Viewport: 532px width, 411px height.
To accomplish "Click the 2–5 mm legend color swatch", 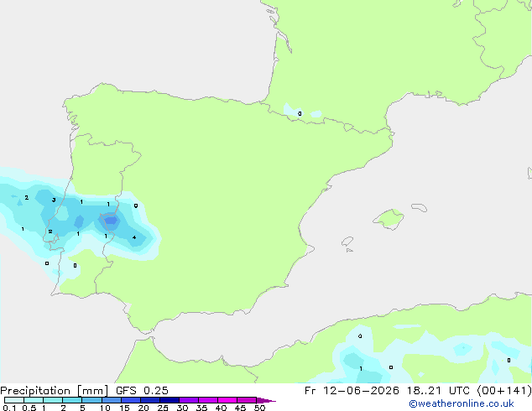I will (72, 400).
